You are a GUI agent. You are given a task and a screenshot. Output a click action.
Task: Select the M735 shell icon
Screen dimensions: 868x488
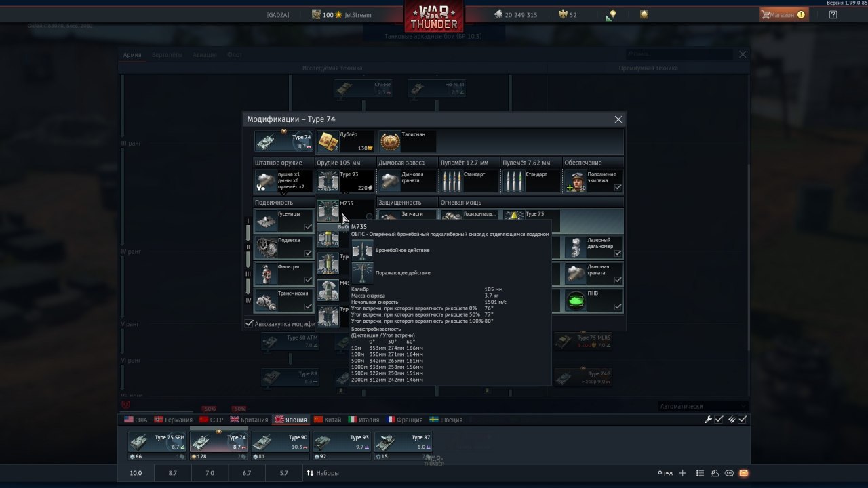pos(328,210)
